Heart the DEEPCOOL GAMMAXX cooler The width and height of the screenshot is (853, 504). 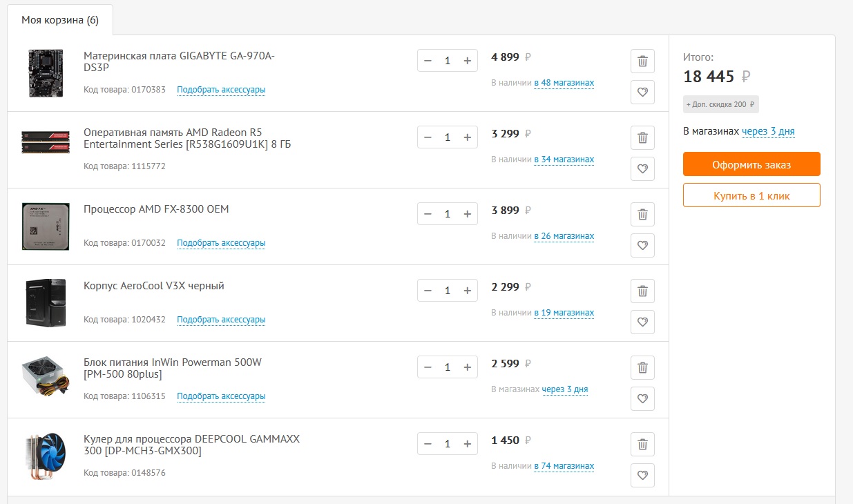coord(642,475)
